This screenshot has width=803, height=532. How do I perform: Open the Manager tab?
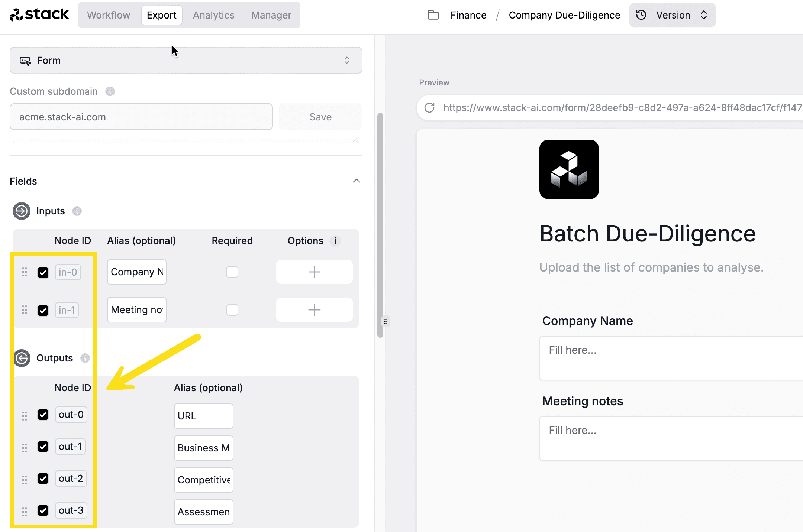click(x=271, y=15)
